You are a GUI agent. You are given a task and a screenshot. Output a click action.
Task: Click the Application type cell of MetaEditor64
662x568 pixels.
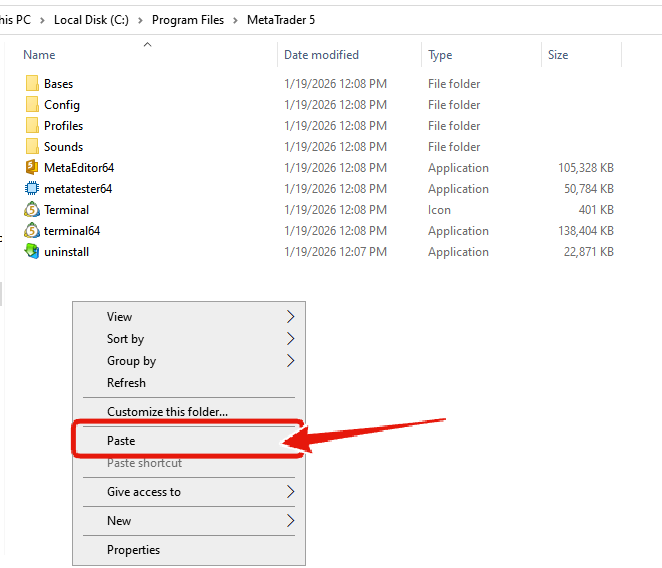point(458,168)
